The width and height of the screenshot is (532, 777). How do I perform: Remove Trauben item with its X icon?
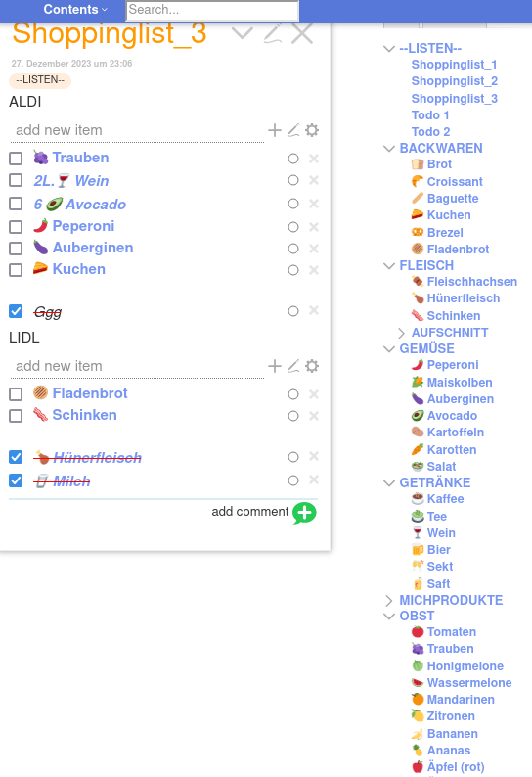314,159
